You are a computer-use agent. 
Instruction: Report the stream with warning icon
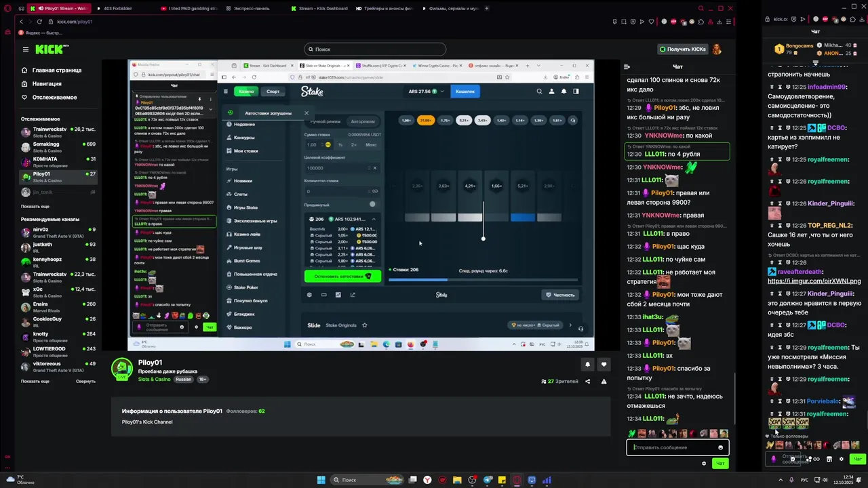tap(604, 382)
